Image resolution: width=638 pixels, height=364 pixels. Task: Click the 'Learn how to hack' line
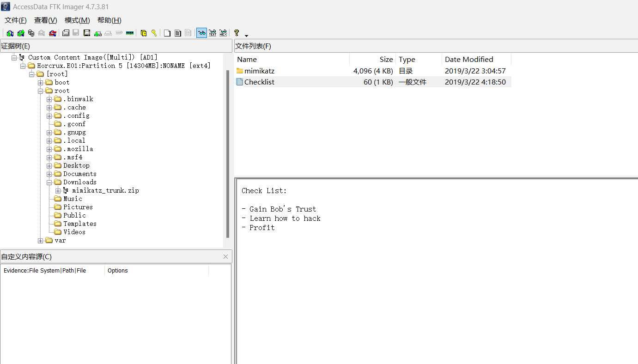pyautogui.click(x=281, y=218)
